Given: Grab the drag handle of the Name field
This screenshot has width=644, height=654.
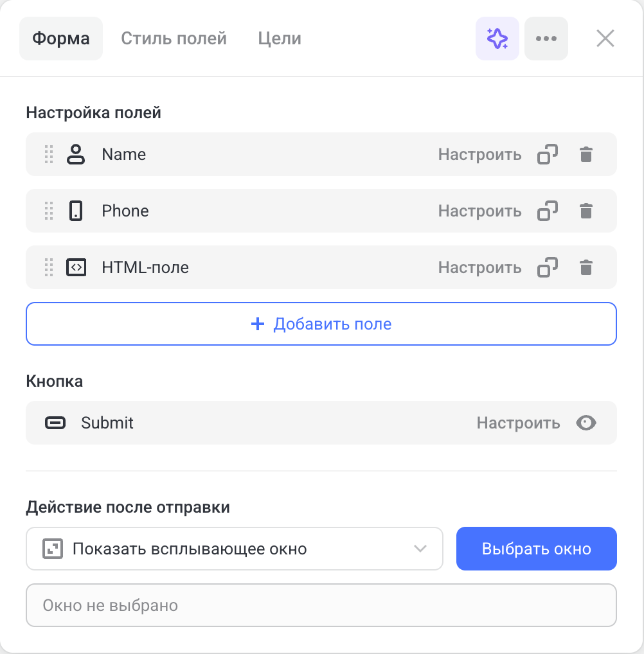Looking at the screenshot, I should point(48,154).
